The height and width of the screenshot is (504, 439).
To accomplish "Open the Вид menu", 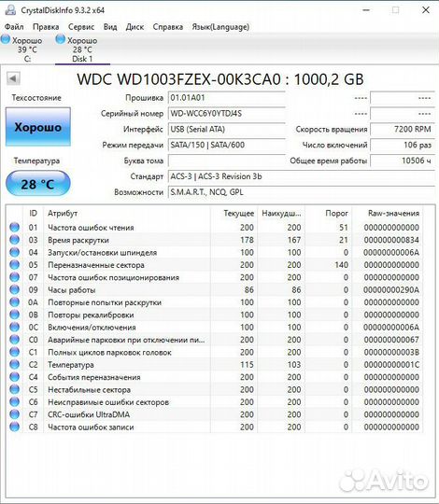I will pos(110,27).
